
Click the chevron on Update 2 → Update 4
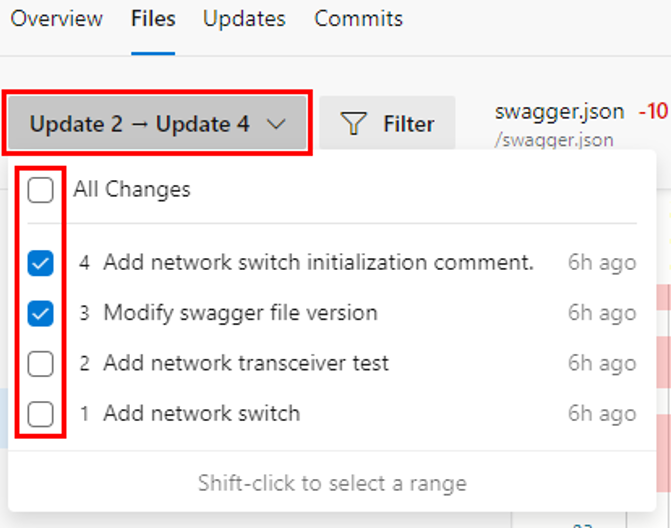pyautogui.click(x=276, y=124)
